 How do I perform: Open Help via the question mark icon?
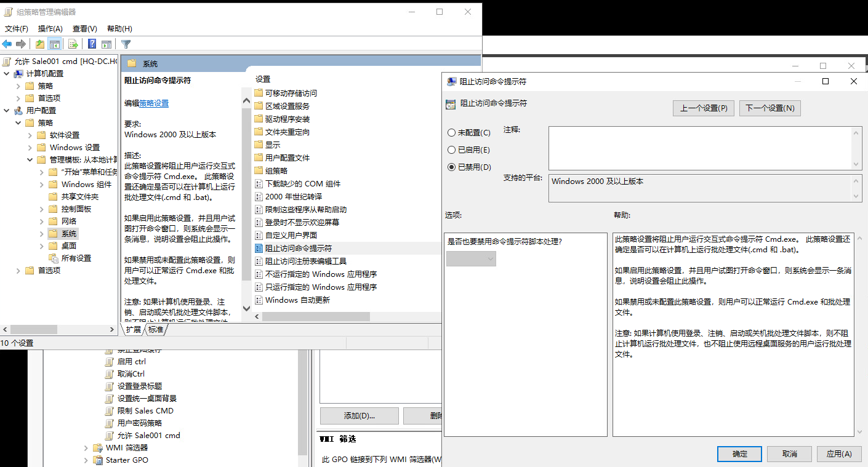pos(92,44)
